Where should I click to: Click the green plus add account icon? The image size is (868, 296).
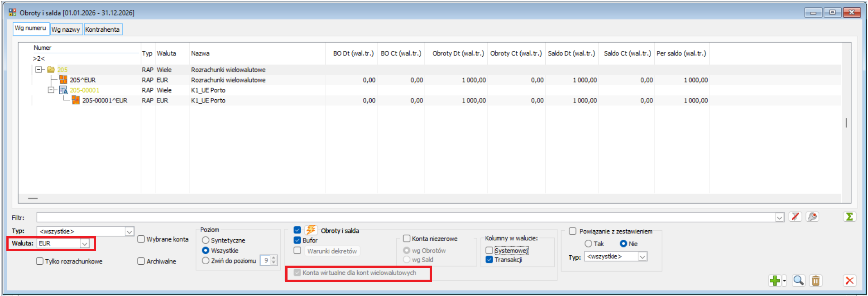coord(774,281)
